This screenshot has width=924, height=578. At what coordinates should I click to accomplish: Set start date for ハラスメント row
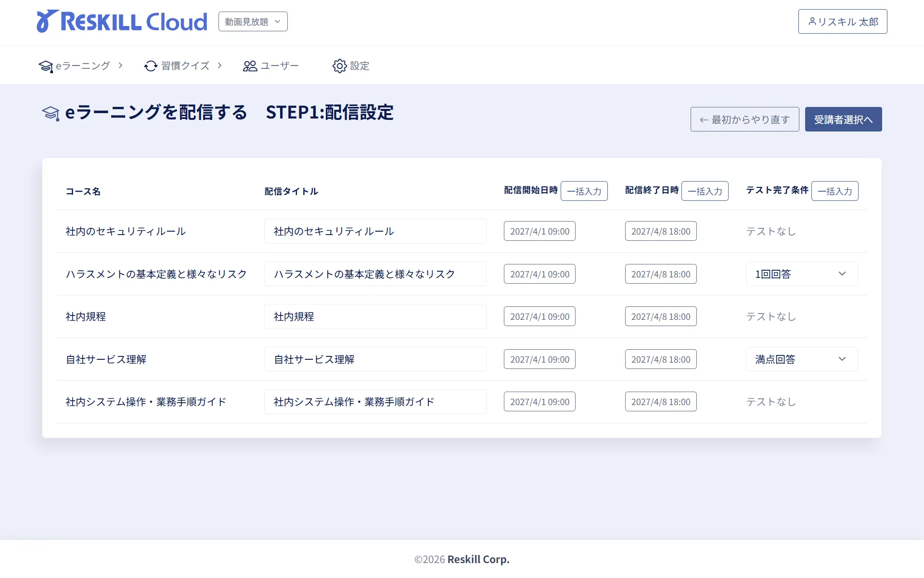tap(539, 274)
